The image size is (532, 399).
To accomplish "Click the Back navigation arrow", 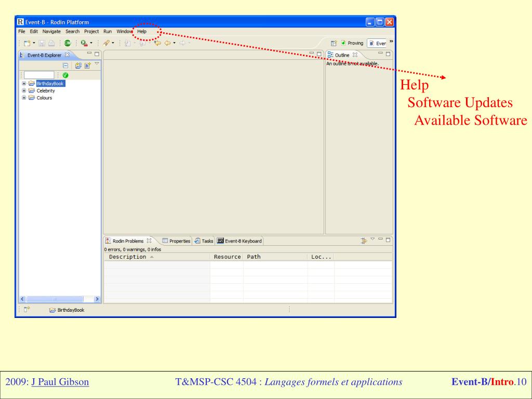I will pyautogui.click(x=168, y=43).
